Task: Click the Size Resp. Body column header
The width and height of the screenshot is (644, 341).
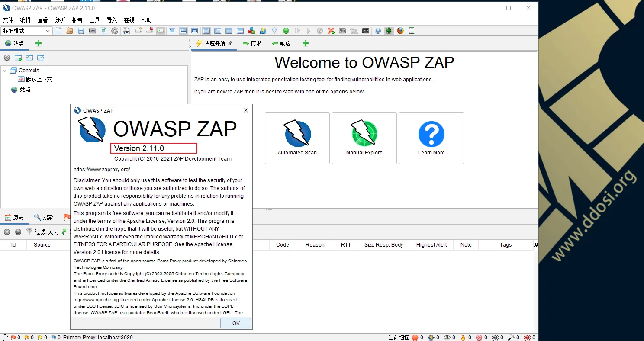Action: coord(383,245)
